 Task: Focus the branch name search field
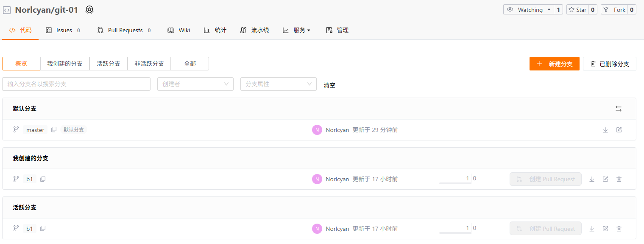(x=76, y=84)
